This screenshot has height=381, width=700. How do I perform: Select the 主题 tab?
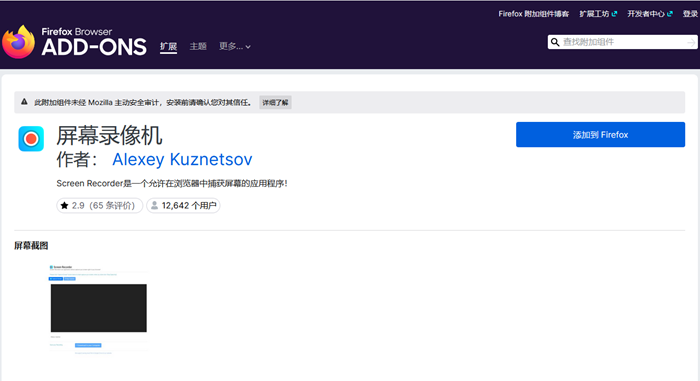(x=198, y=46)
